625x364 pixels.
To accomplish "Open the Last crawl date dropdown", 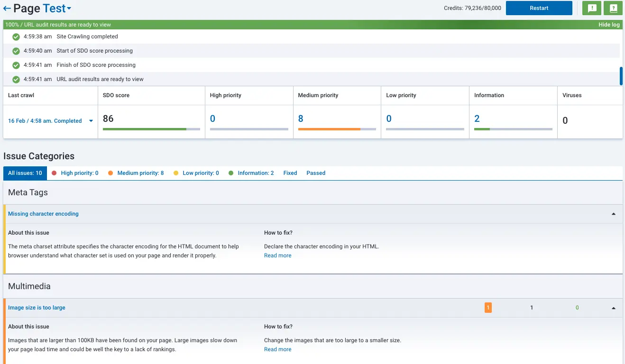I will click(90, 121).
